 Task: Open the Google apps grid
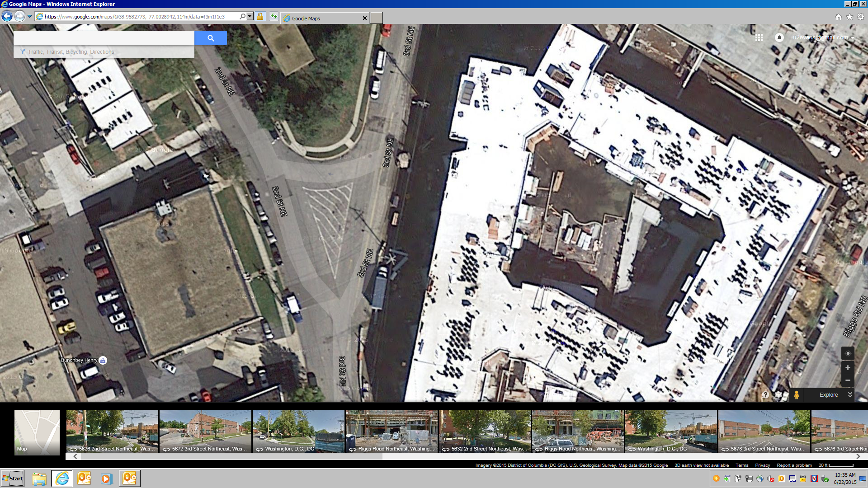759,38
